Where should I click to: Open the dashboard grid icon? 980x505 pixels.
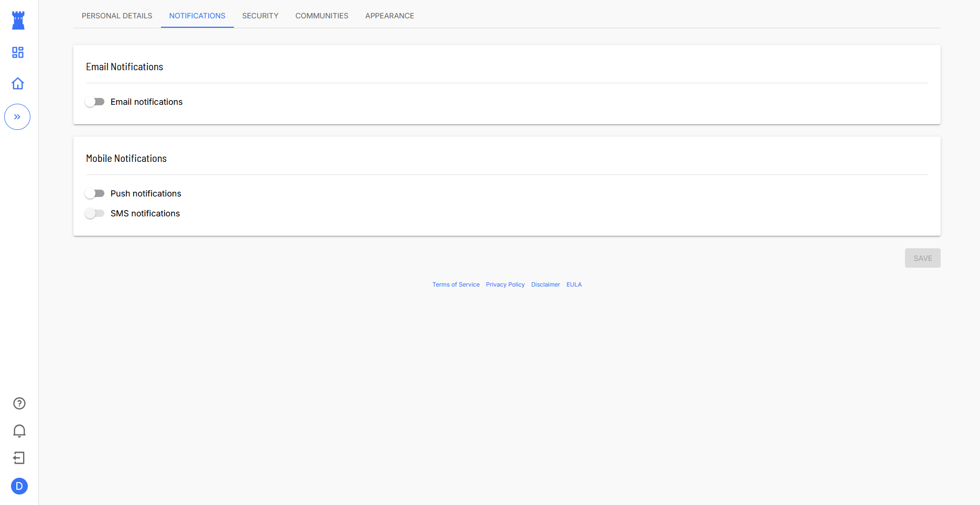pos(18,52)
